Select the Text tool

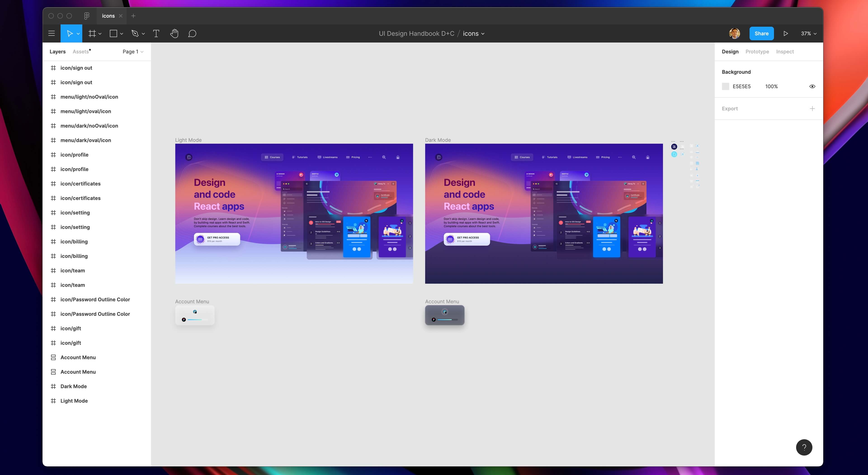[x=156, y=33]
